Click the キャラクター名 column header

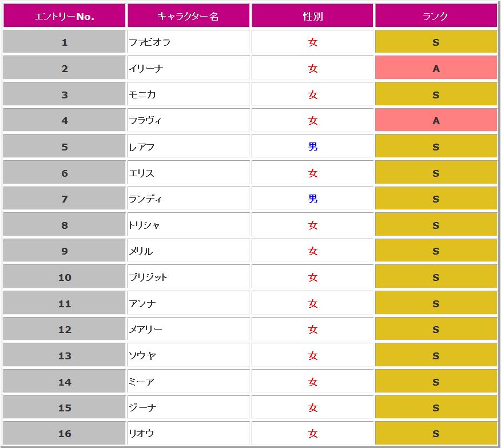pyautogui.click(x=188, y=17)
